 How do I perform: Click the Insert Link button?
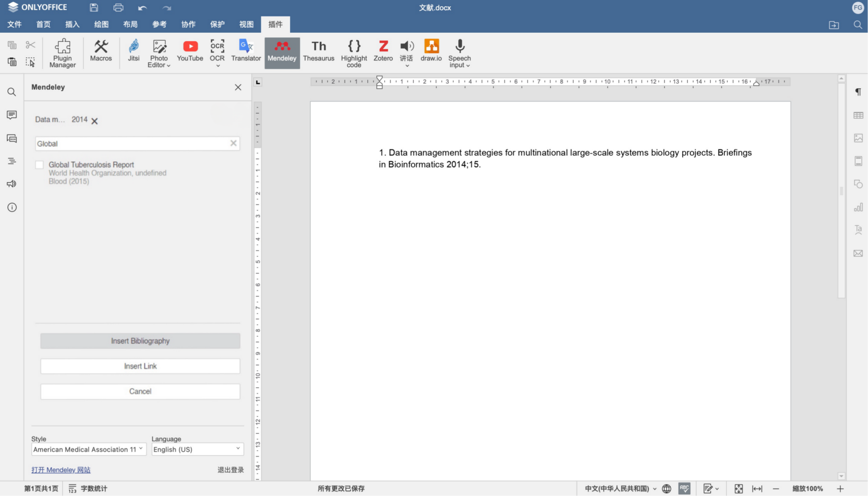click(140, 366)
